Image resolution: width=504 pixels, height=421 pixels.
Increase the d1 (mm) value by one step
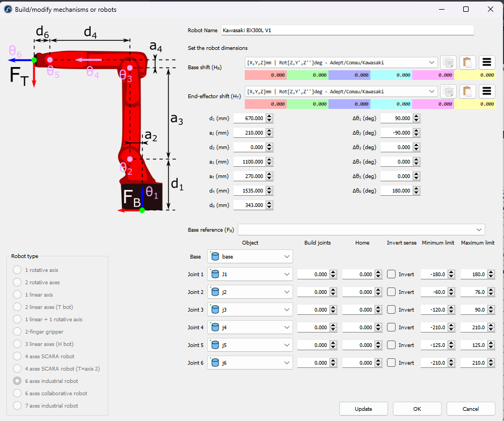(x=269, y=116)
